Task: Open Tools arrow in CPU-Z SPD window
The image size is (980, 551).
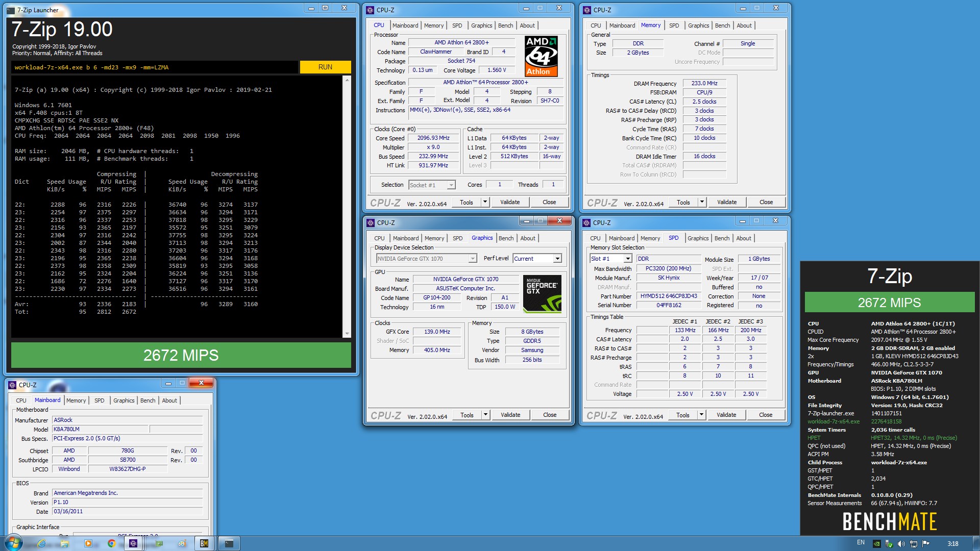Action: click(701, 415)
